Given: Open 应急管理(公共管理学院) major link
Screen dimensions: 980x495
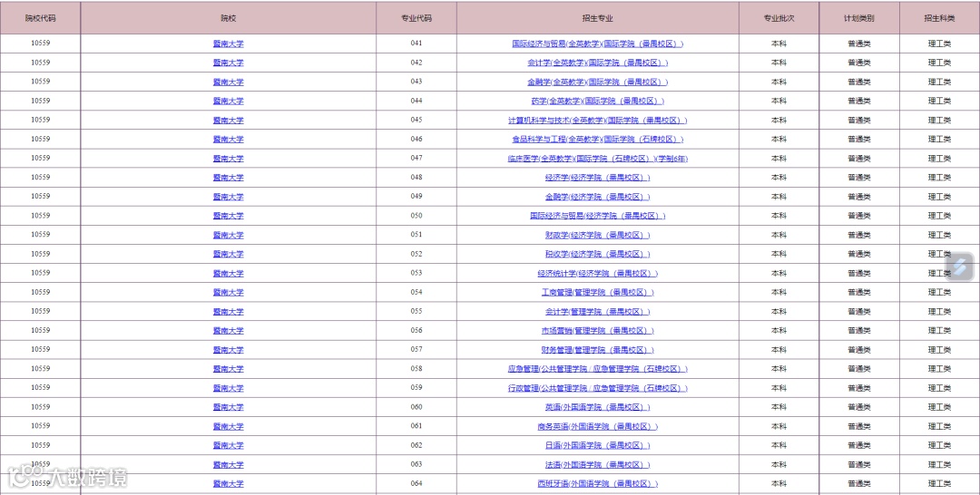Looking at the screenshot, I should (x=597, y=369).
